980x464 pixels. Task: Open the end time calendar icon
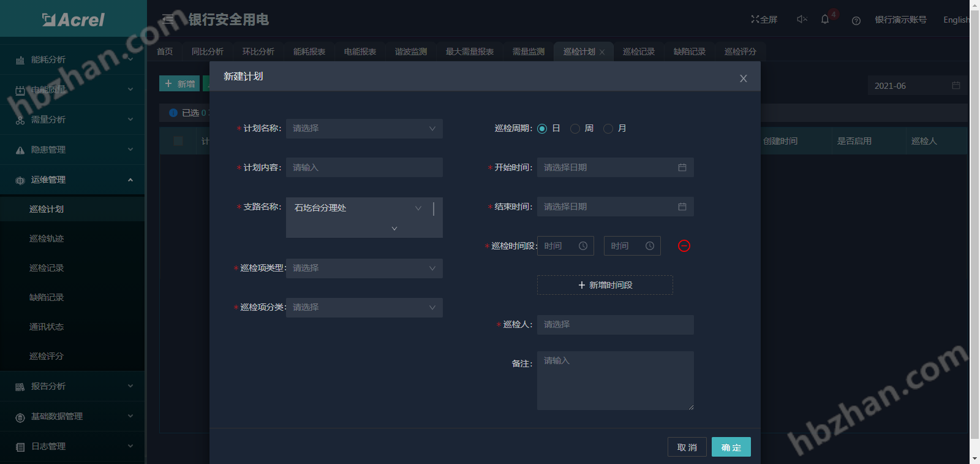click(x=682, y=207)
